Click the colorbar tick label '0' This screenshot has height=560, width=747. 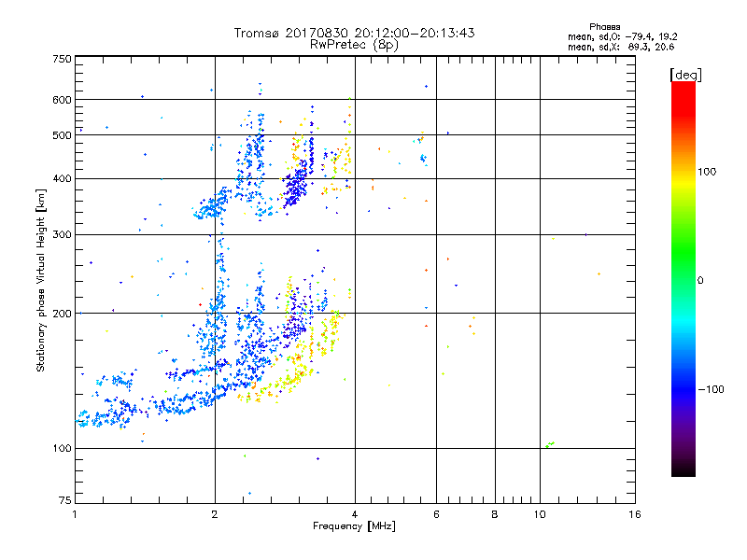point(700,281)
